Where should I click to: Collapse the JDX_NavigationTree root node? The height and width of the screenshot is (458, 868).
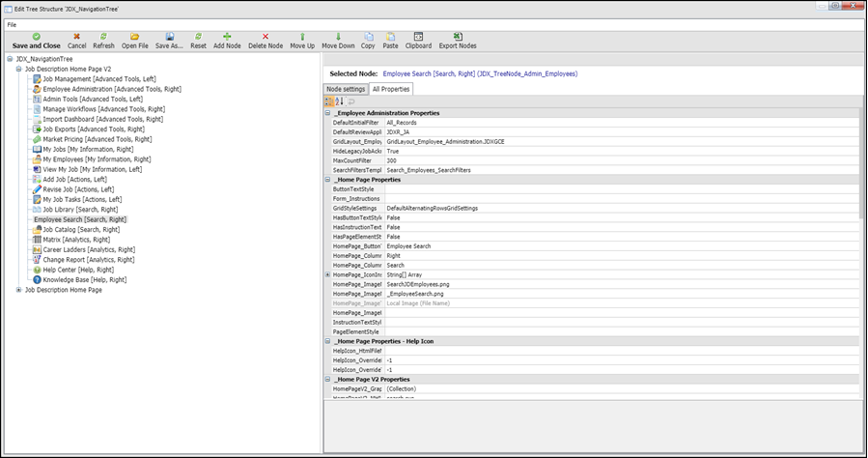10,59
